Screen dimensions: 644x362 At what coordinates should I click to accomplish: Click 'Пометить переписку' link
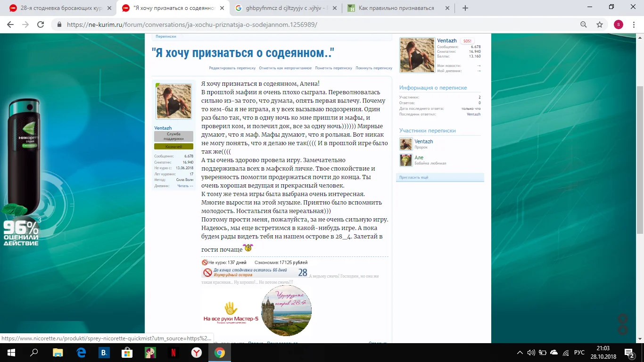[334, 68]
